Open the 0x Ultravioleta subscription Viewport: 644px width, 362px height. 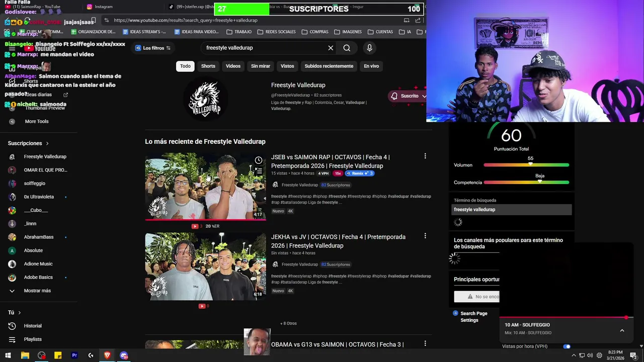[x=38, y=197]
